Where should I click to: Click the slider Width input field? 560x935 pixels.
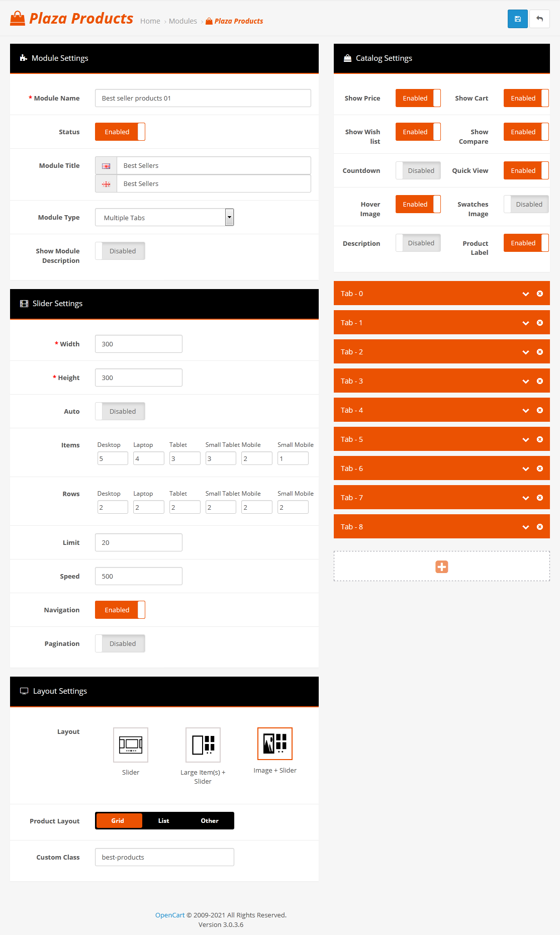point(139,344)
